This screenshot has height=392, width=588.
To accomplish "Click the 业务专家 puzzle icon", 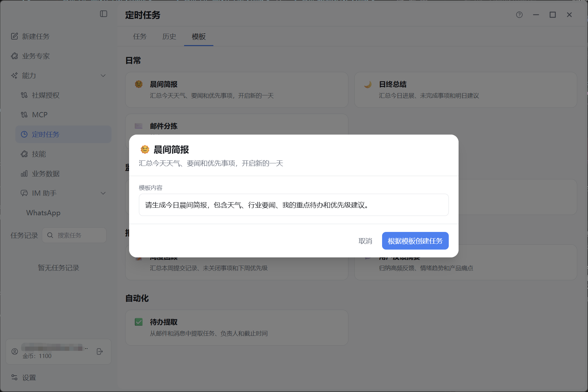I will 14,56.
